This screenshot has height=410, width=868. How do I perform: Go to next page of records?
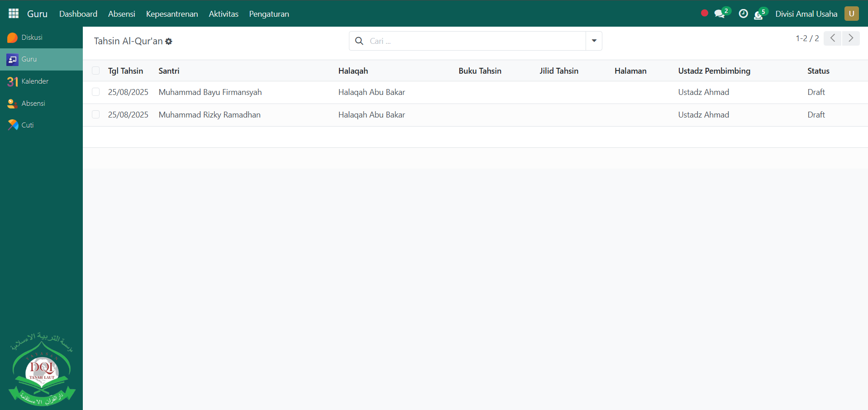[851, 38]
